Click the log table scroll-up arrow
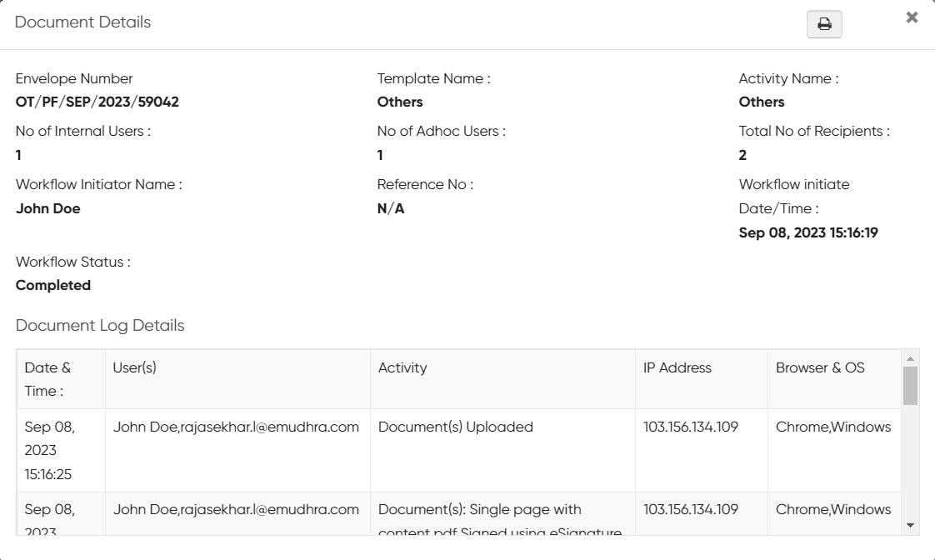 (910, 359)
